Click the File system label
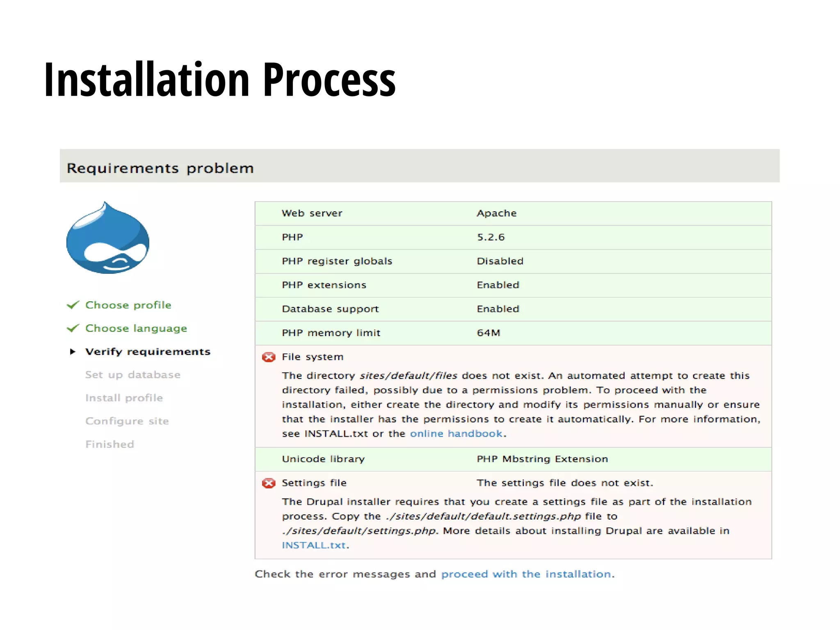This screenshot has width=840, height=630. coord(312,357)
